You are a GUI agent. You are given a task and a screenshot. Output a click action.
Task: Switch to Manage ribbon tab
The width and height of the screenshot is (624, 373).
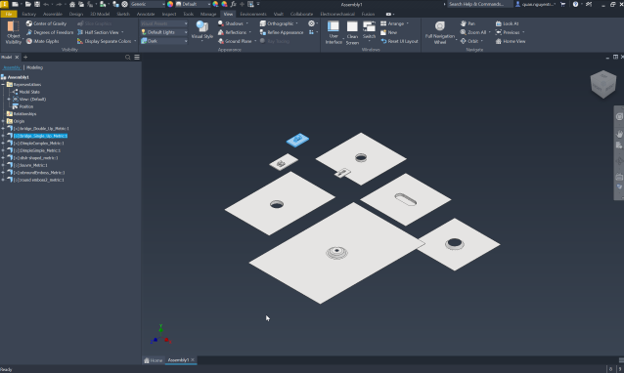point(208,14)
